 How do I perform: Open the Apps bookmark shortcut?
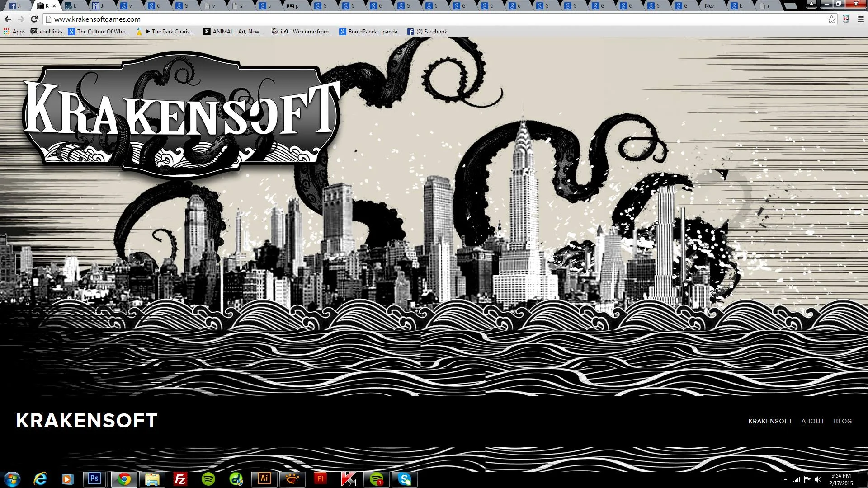click(x=14, y=32)
